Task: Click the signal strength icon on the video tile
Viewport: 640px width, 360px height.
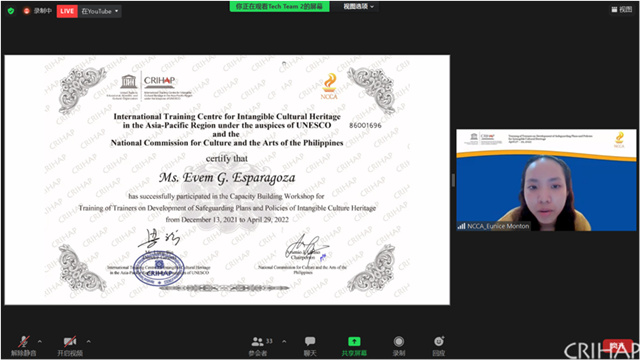Action: pyautogui.click(x=461, y=226)
